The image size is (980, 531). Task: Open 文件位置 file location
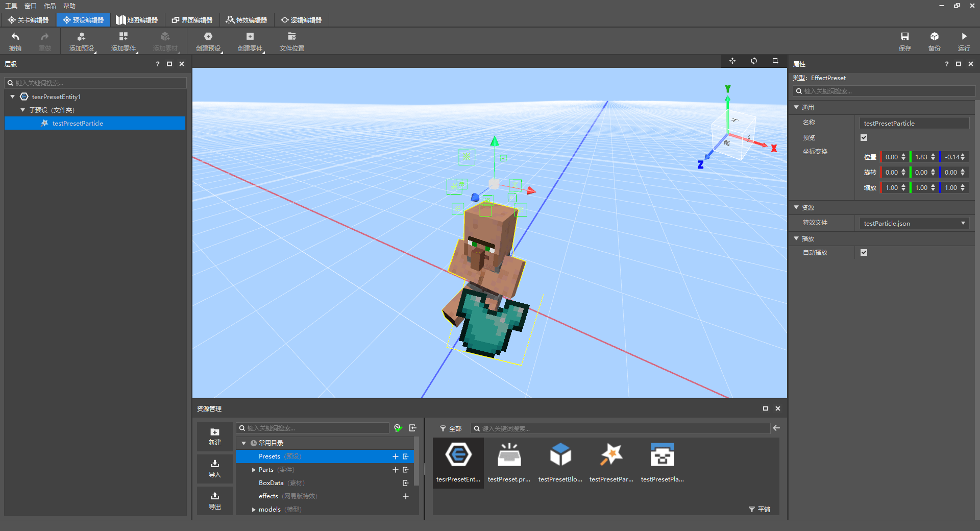click(x=292, y=41)
